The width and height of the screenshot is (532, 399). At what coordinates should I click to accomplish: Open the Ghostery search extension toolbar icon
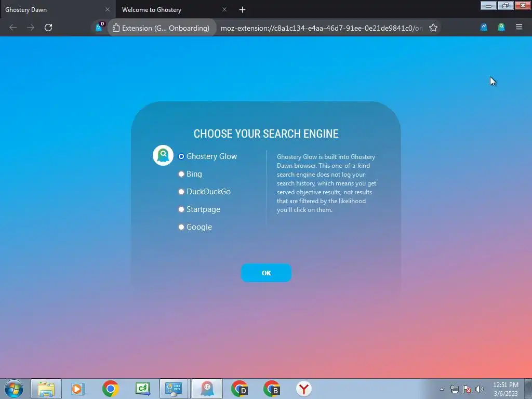click(x=501, y=27)
